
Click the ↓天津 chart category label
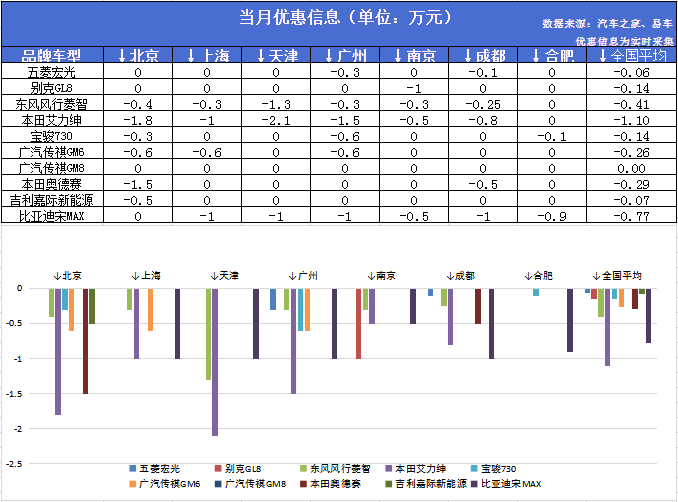point(224,275)
